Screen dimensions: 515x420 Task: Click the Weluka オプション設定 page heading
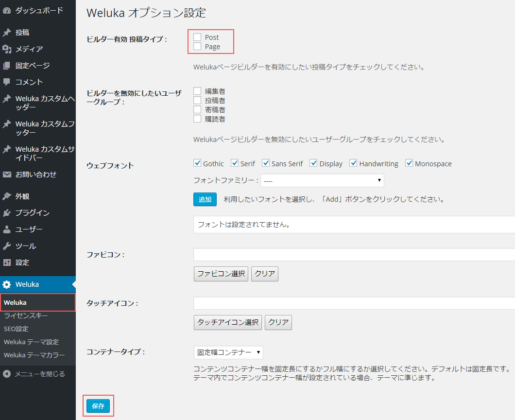(x=146, y=13)
